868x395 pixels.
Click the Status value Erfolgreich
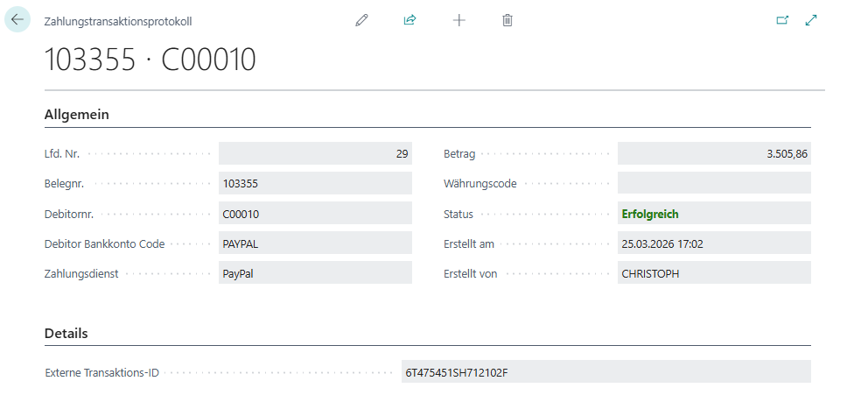650,214
